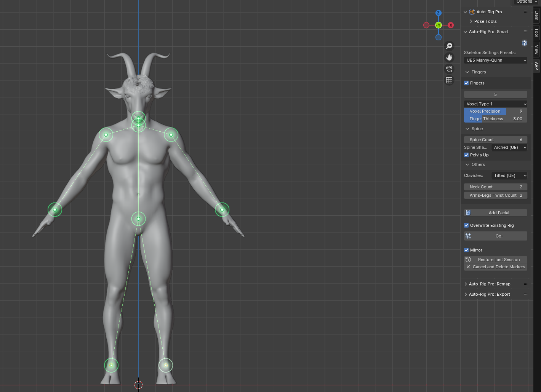Toggle Overwrite Existing Rig checkbox
541x392 pixels.
(x=466, y=225)
